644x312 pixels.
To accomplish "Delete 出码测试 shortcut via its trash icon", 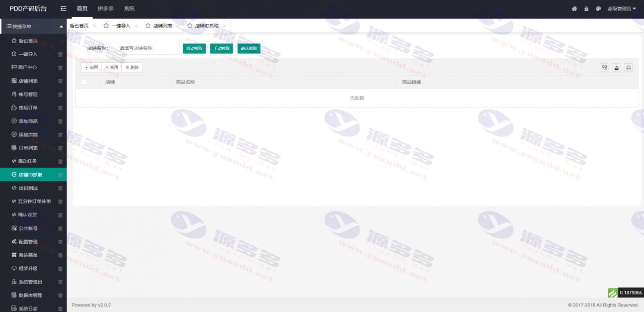I will click(x=60, y=188).
